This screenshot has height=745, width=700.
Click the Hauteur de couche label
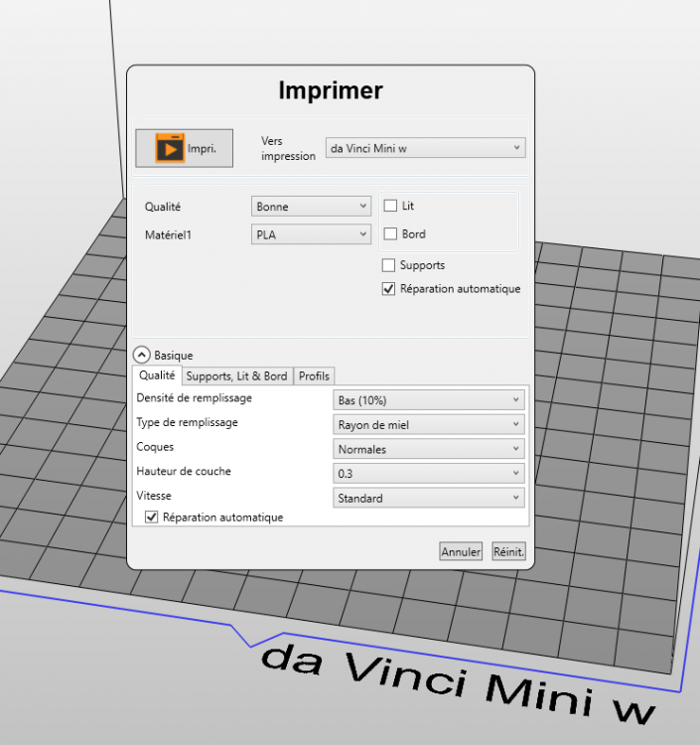184,471
